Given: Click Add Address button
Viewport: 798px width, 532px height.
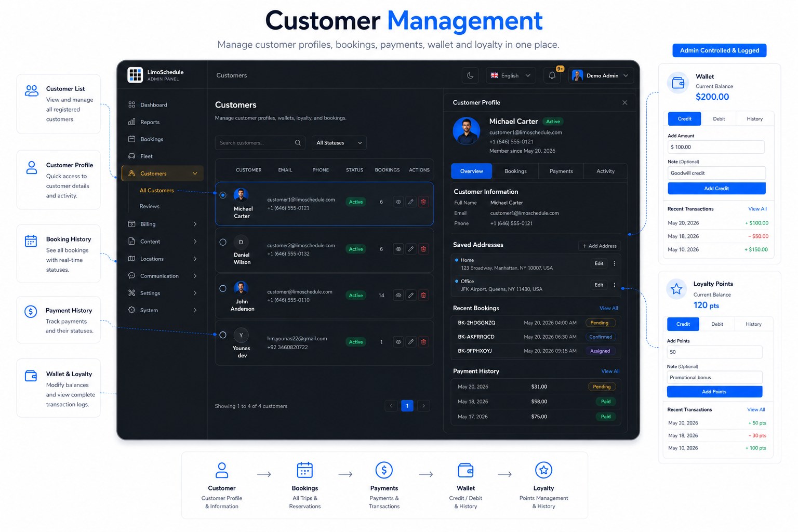Looking at the screenshot, I should (600, 246).
